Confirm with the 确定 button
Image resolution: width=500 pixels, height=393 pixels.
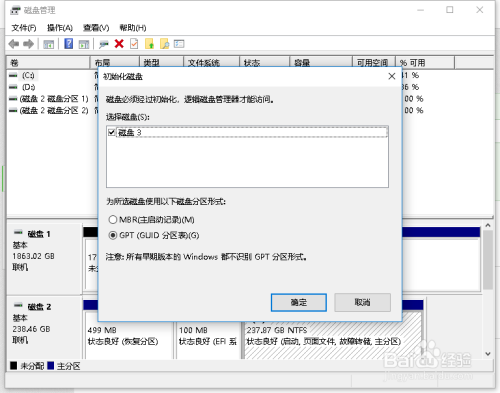299,302
